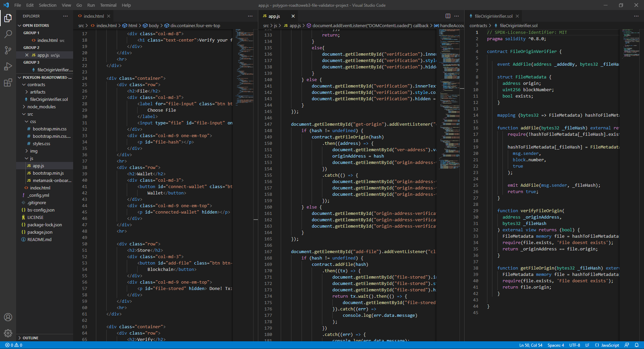
Task: Expand the node_modules folder
Action: coord(41,107)
